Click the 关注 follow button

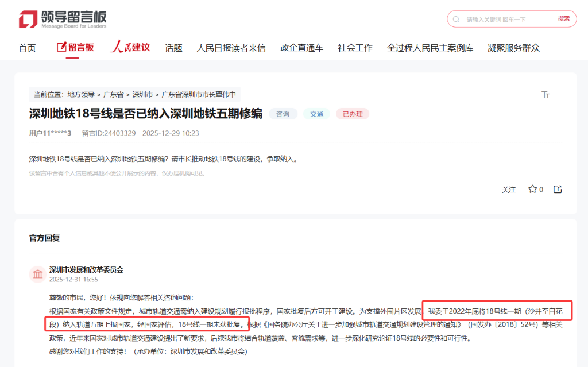click(x=509, y=190)
